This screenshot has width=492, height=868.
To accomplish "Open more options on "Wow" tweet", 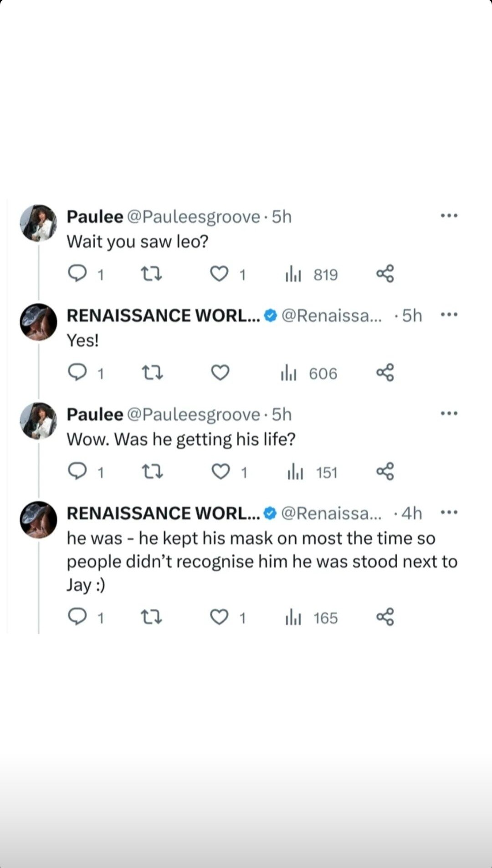I will click(449, 414).
